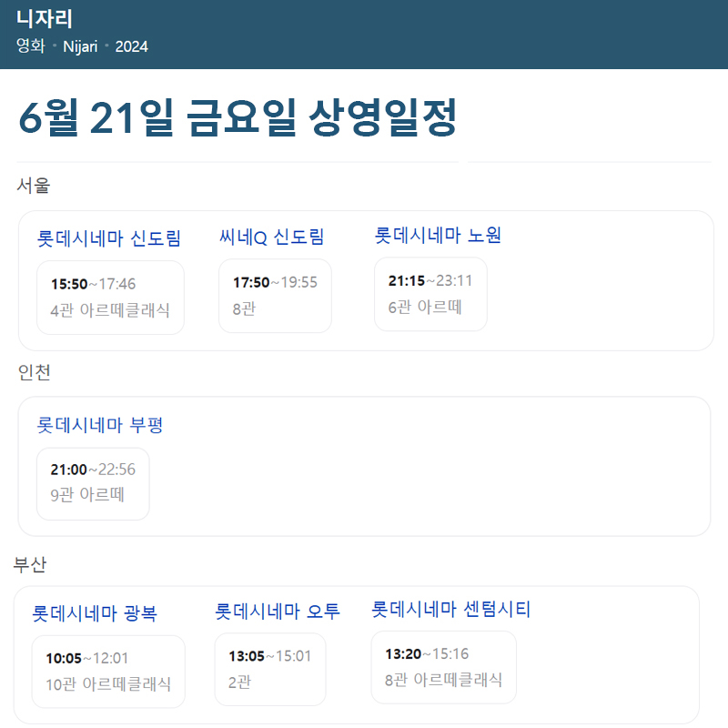Click the 2024 year text in header
The image size is (728, 728).
pos(131,46)
